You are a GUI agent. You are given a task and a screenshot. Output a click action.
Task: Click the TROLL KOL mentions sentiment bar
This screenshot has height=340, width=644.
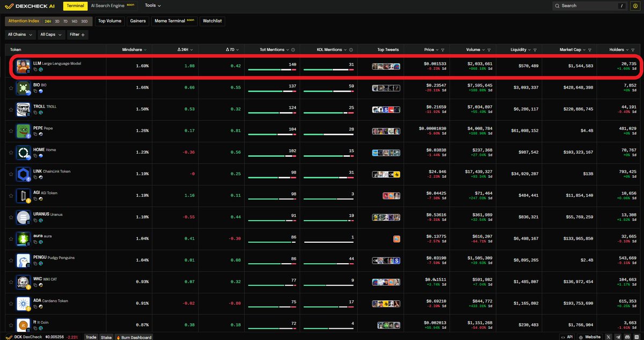pyautogui.click(x=328, y=113)
